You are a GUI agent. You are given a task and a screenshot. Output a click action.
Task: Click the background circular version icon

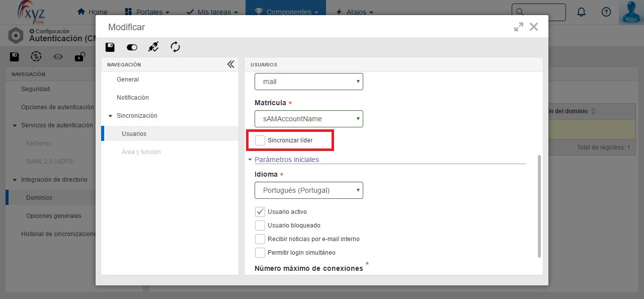click(x=36, y=57)
